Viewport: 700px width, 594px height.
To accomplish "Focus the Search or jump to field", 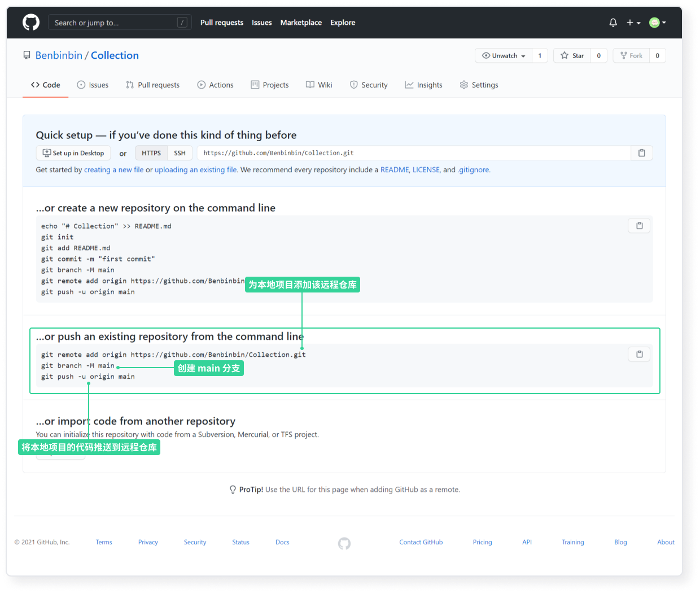I will (120, 23).
